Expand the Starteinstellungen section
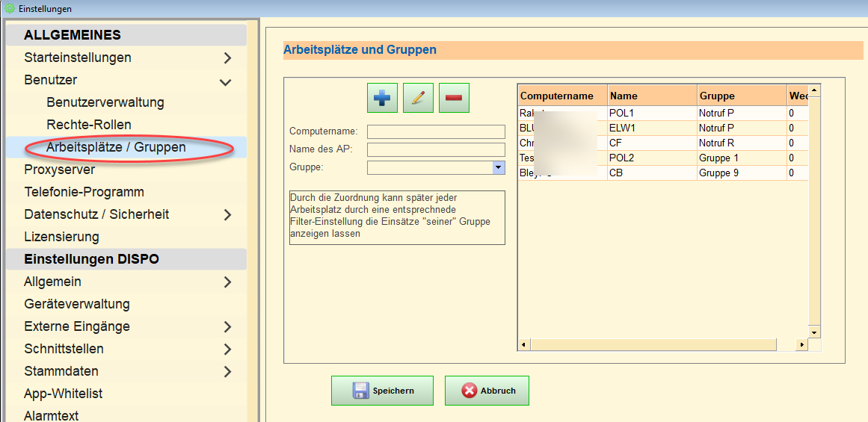The width and height of the screenshot is (868, 422). point(227,58)
